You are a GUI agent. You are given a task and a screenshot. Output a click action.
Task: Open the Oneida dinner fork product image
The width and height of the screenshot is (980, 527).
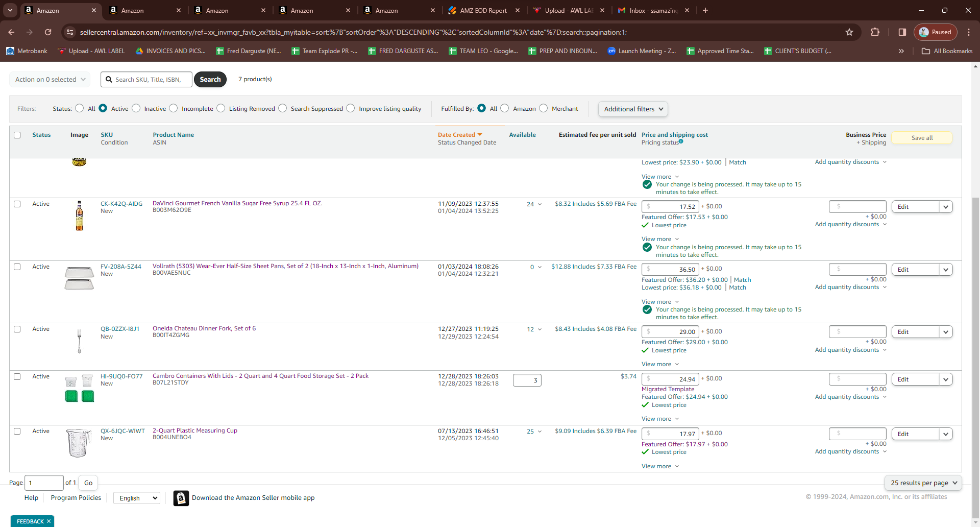click(79, 341)
